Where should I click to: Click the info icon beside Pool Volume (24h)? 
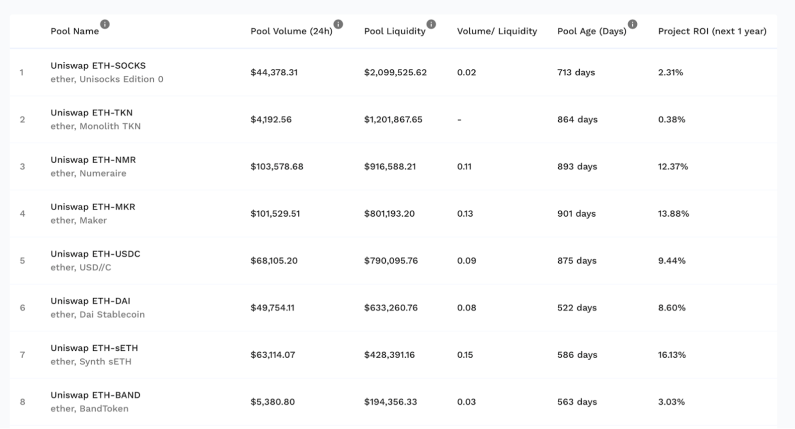(338, 24)
